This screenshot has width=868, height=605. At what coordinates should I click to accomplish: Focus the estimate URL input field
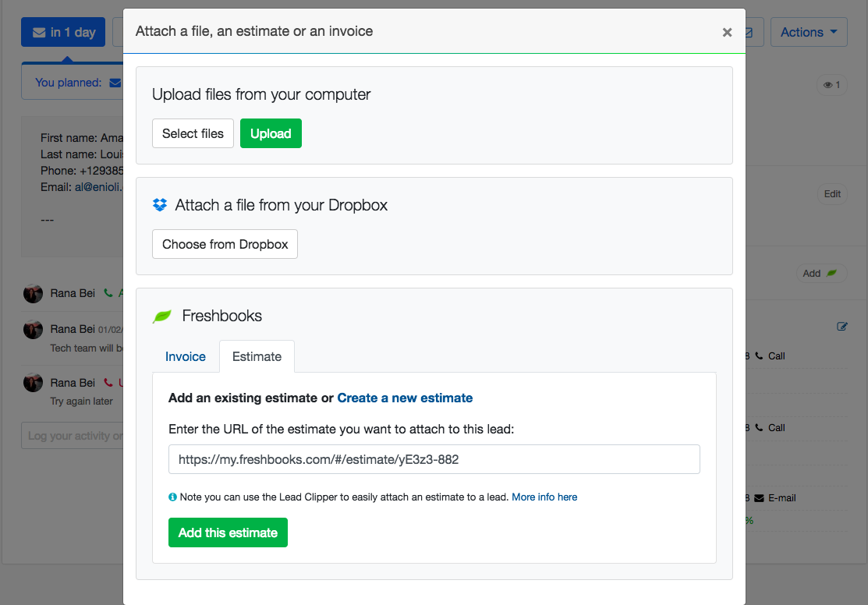[x=434, y=459]
